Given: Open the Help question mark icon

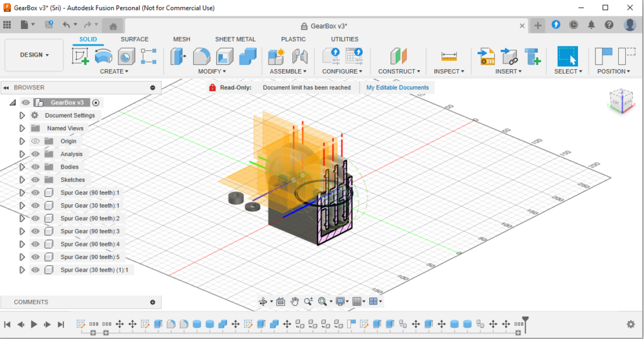Looking at the screenshot, I should pyautogui.click(x=609, y=25).
